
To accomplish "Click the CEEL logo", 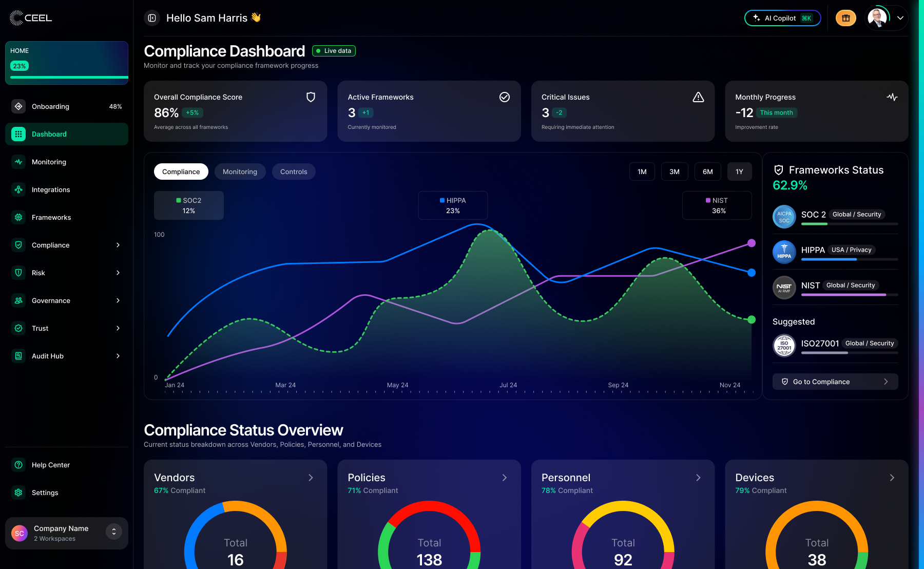I will point(31,18).
